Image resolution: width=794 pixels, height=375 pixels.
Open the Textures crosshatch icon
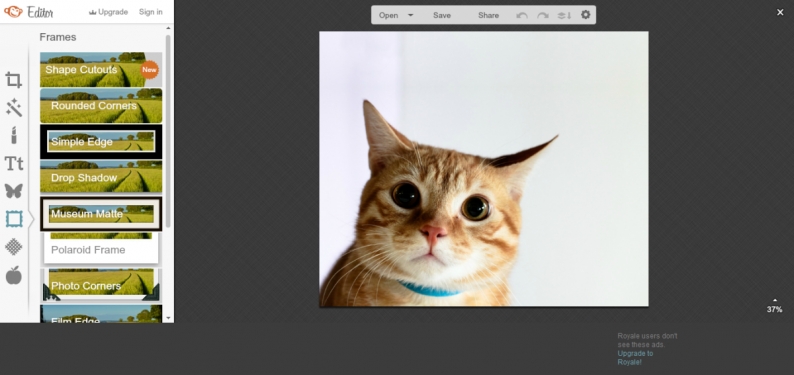(x=14, y=247)
